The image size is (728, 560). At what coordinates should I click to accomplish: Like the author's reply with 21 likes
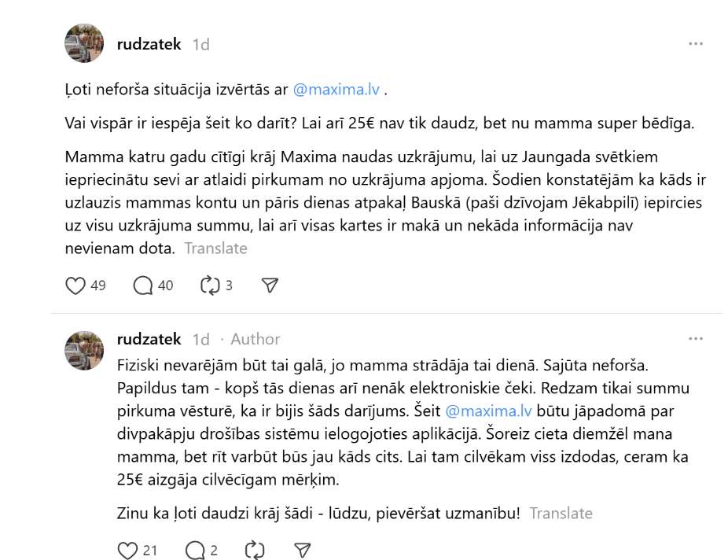click(128, 550)
